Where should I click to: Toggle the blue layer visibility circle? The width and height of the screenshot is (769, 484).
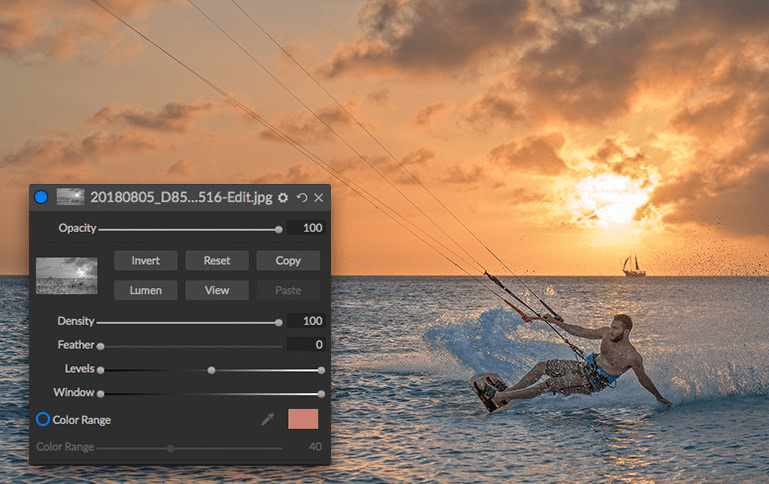(41, 197)
